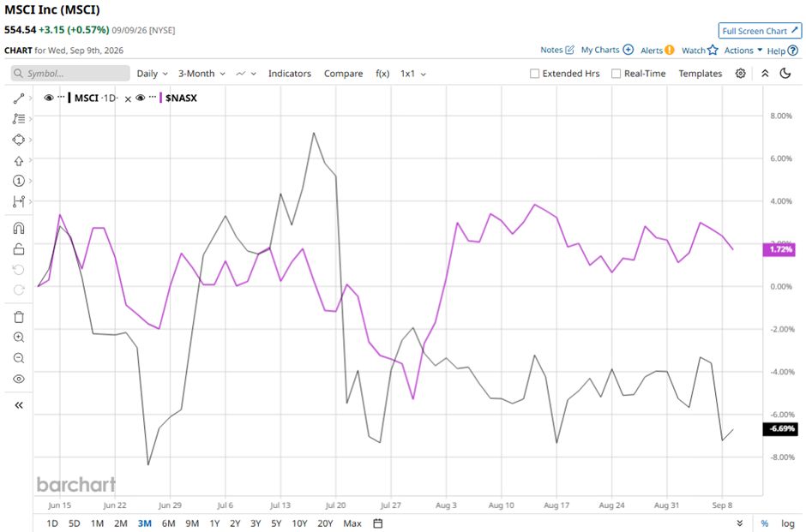Collapse the drawing toolbar with double chevron

pyautogui.click(x=19, y=405)
